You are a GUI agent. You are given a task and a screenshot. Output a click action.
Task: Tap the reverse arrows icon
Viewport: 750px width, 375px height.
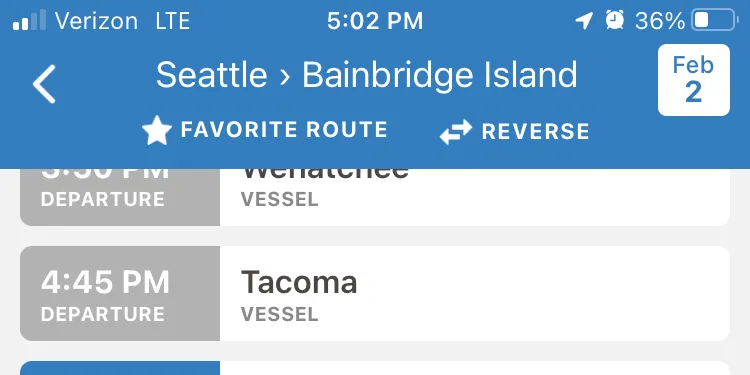pyautogui.click(x=456, y=132)
